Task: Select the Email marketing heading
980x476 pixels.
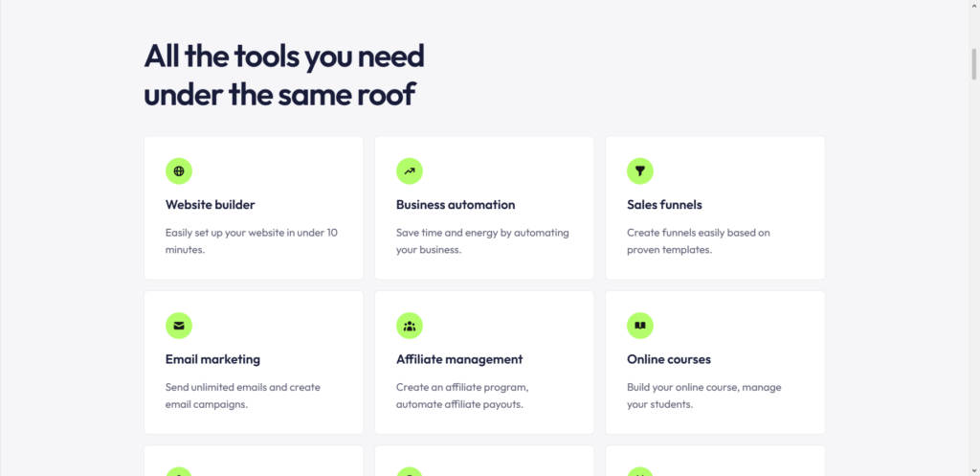Action: pos(212,359)
